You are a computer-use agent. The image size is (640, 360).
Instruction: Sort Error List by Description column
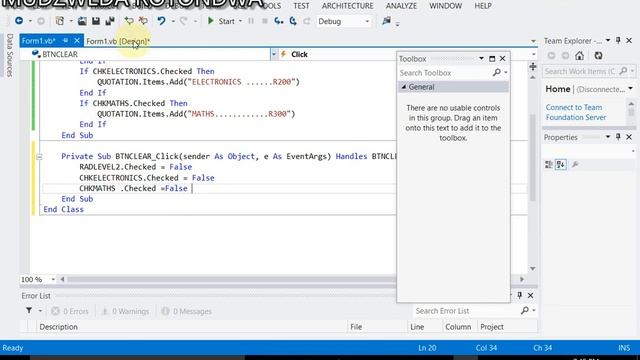58,327
